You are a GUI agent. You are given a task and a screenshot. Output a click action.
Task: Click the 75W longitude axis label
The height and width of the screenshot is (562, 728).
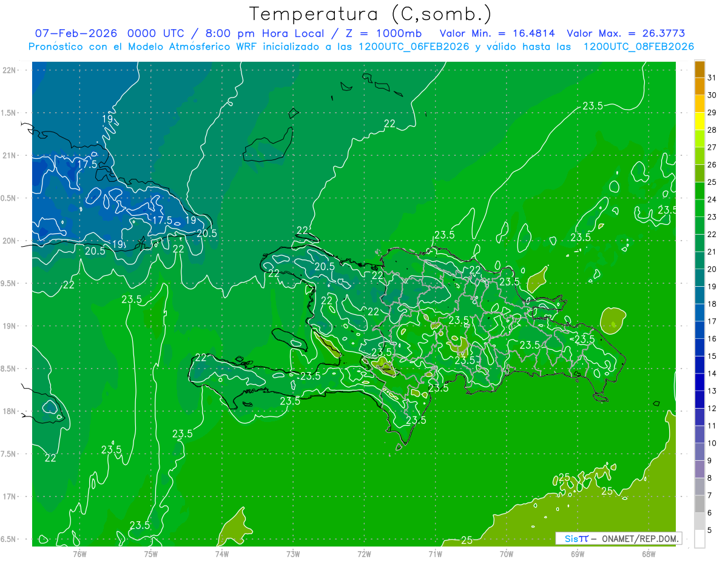tap(150, 554)
